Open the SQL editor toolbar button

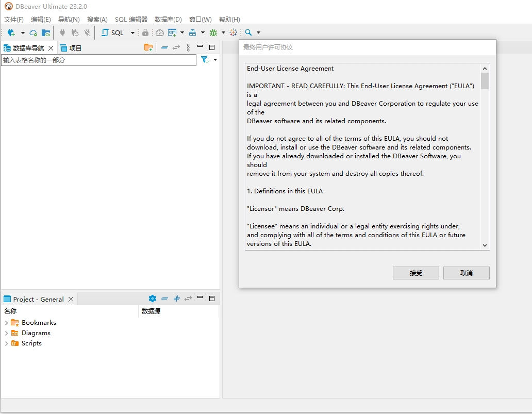coord(112,32)
